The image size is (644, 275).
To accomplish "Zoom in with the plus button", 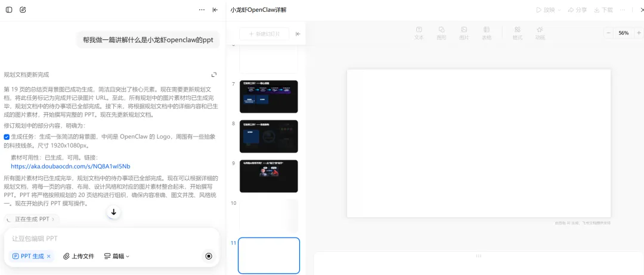I will (x=639, y=33).
